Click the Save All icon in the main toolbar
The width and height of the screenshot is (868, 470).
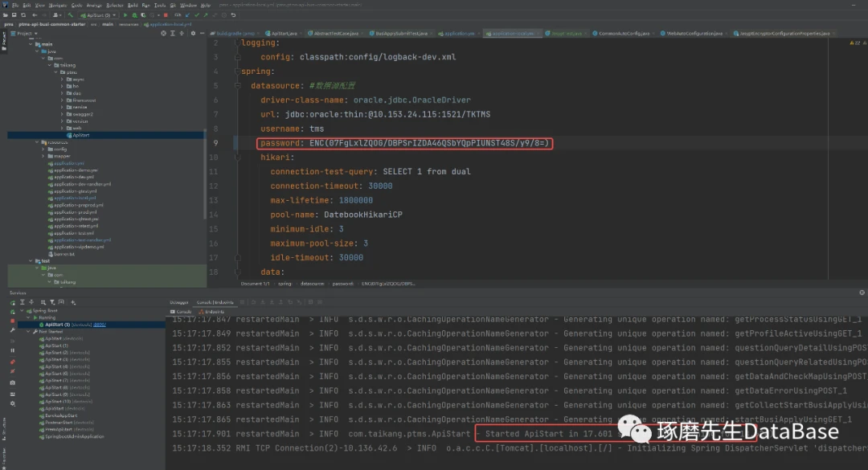[x=14, y=15]
